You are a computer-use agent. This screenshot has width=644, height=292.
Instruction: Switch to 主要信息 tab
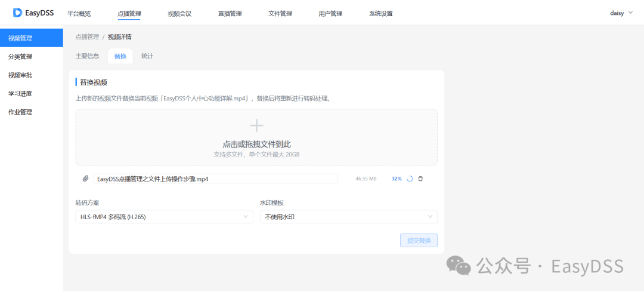coord(88,56)
